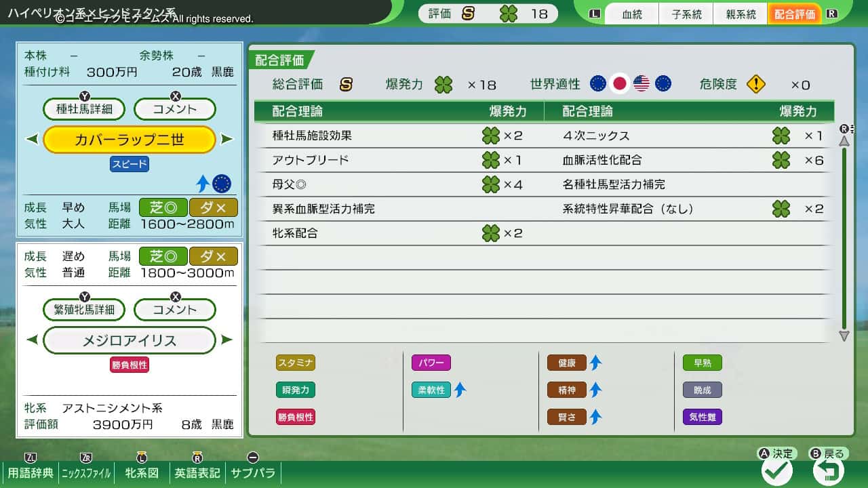868x488 pixels.
Task: Select previous broodmare with left arrow
Action: (x=32, y=340)
